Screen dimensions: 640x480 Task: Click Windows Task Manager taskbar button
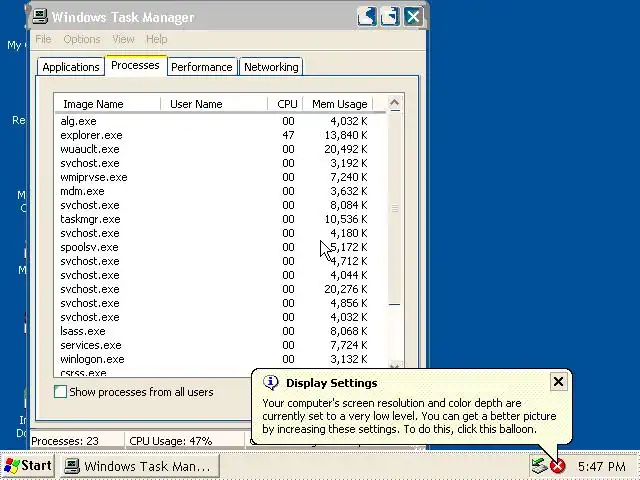[140, 466]
